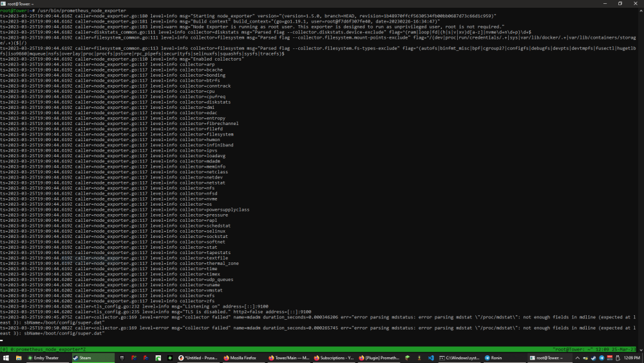Click the "Enabled collectors" log line

(122, 59)
